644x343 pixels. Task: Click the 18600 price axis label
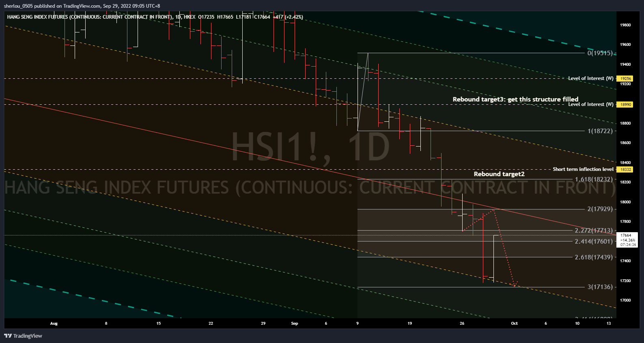coord(625,143)
